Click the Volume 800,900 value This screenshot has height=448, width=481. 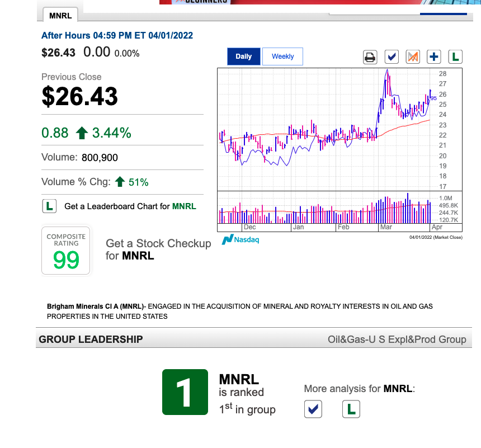(100, 158)
